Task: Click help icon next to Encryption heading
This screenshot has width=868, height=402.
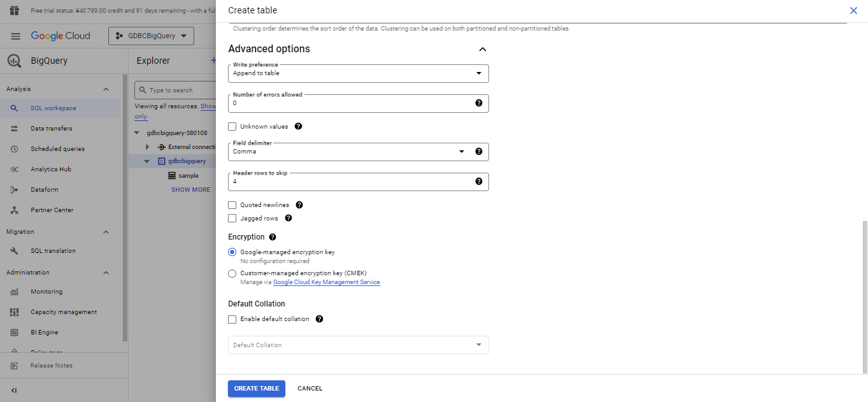Action: pos(273,237)
